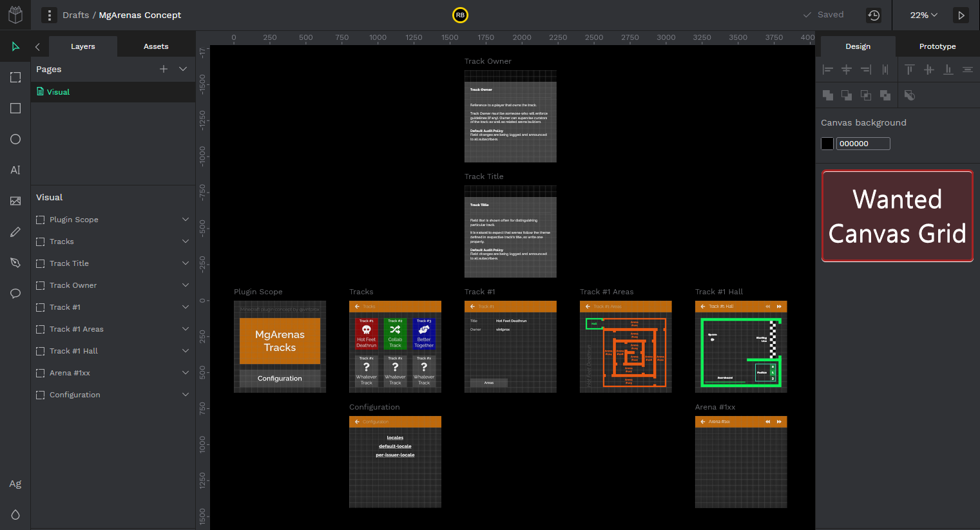Open the Comments tool
Screen dimensions: 980x530
point(15,294)
